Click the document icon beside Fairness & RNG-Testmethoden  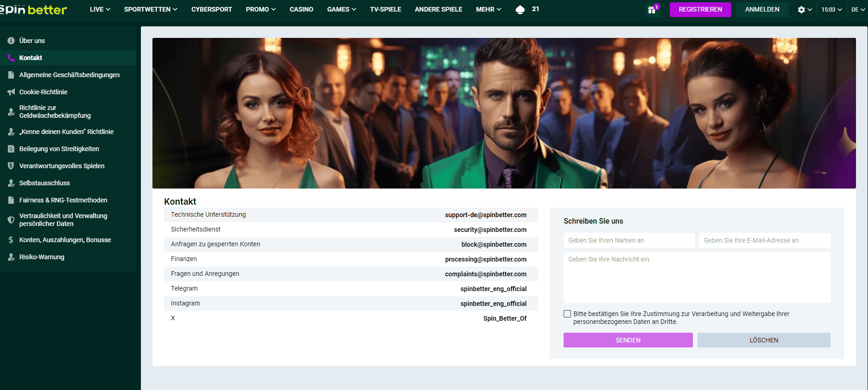11,200
